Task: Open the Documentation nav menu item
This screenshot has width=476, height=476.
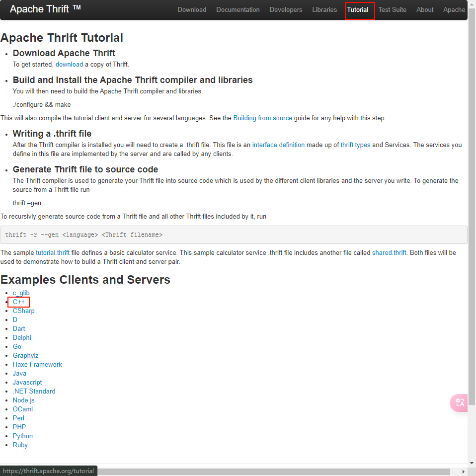Action: click(238, 10)
